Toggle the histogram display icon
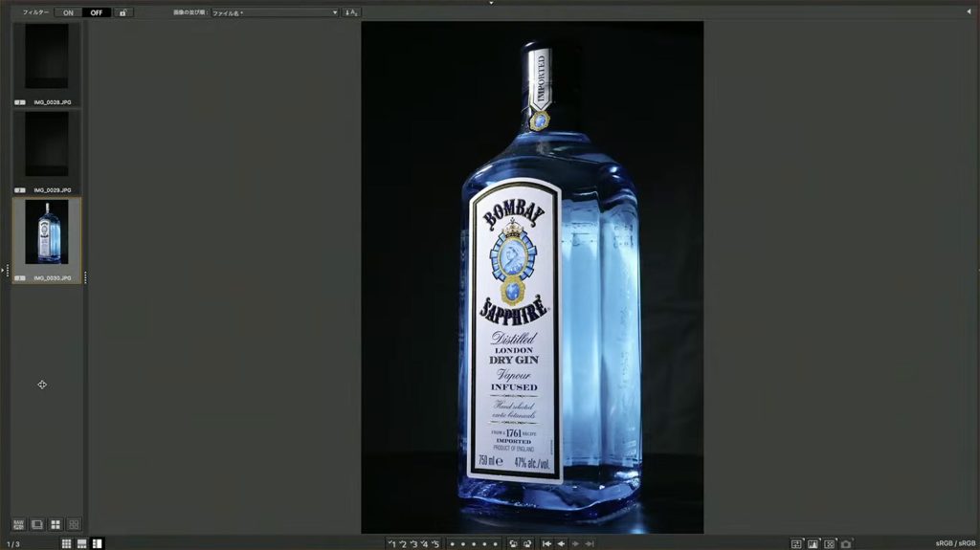This screenshot has width=980, height=550. [x=813, y=543]
